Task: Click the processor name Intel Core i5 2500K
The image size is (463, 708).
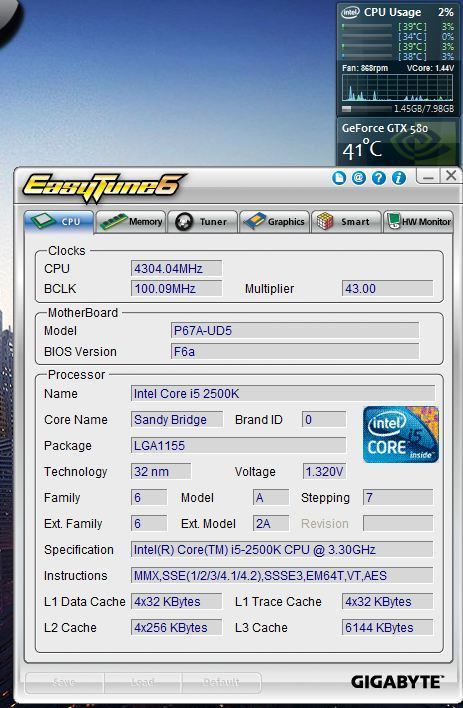Action: point(283,393)
